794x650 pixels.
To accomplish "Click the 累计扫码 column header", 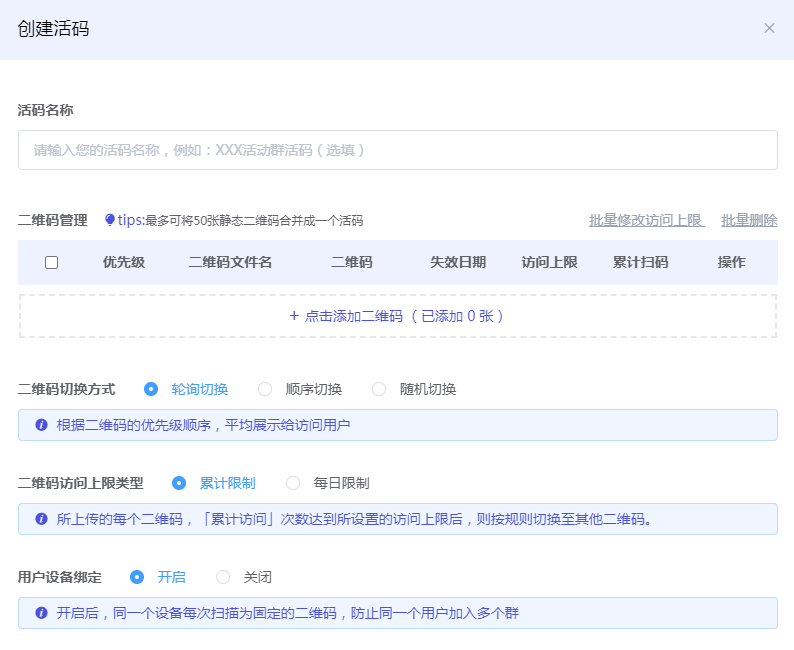I will (641, 262).
